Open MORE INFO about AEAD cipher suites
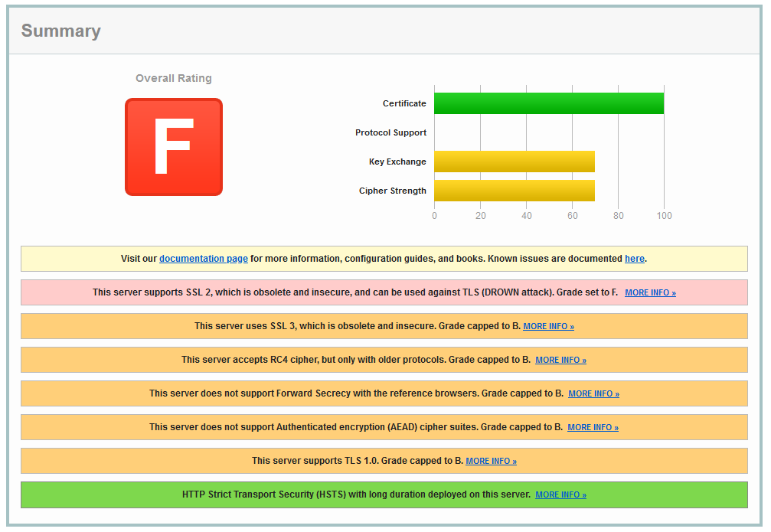 click(x=593, y=427)
